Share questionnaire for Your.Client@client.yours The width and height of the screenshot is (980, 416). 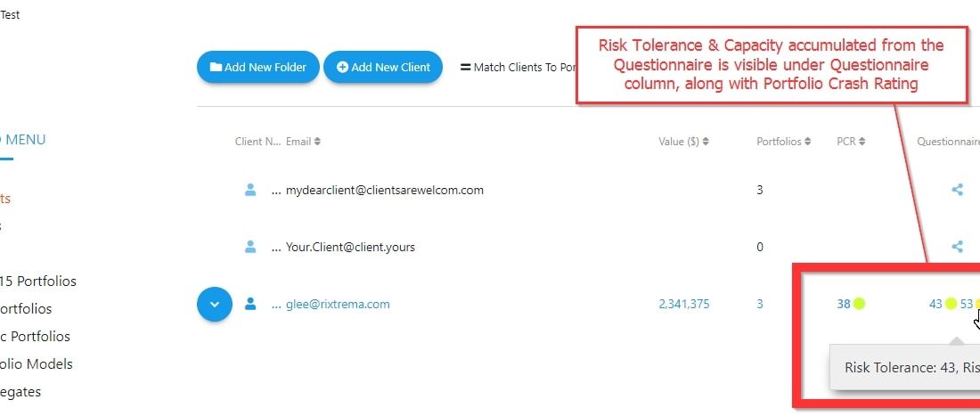click(957, 247)
